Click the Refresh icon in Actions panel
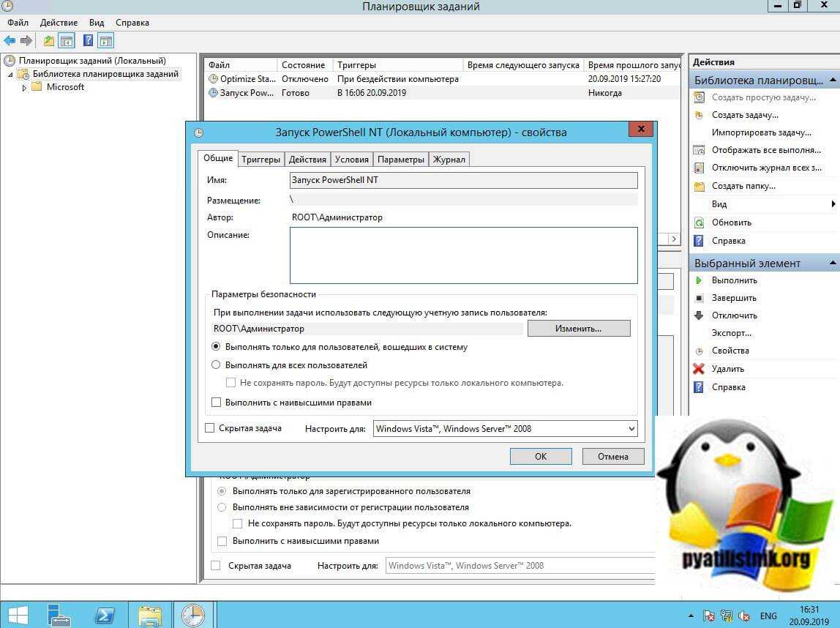The height and width of the screenshot is (628, 840). coord(699,223)
